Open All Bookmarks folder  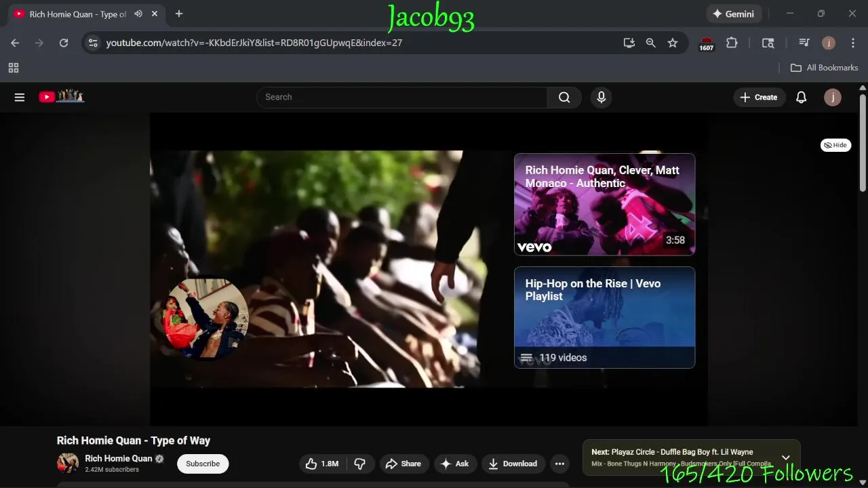point(825,68)
